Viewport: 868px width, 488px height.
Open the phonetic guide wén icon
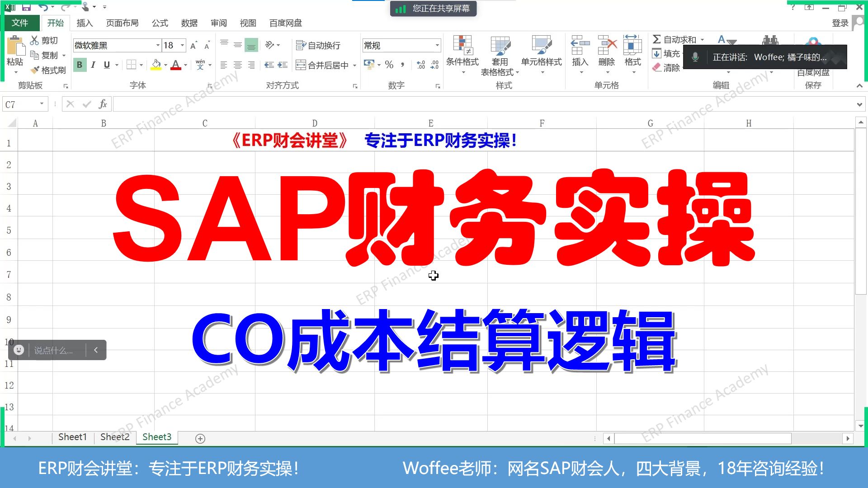[x=200, y=65]
